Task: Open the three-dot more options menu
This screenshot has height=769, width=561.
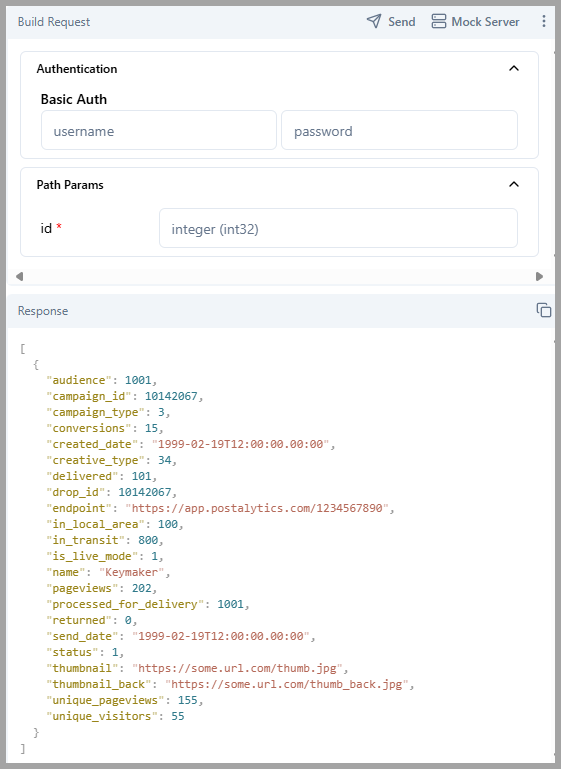Action: (543, 21)
